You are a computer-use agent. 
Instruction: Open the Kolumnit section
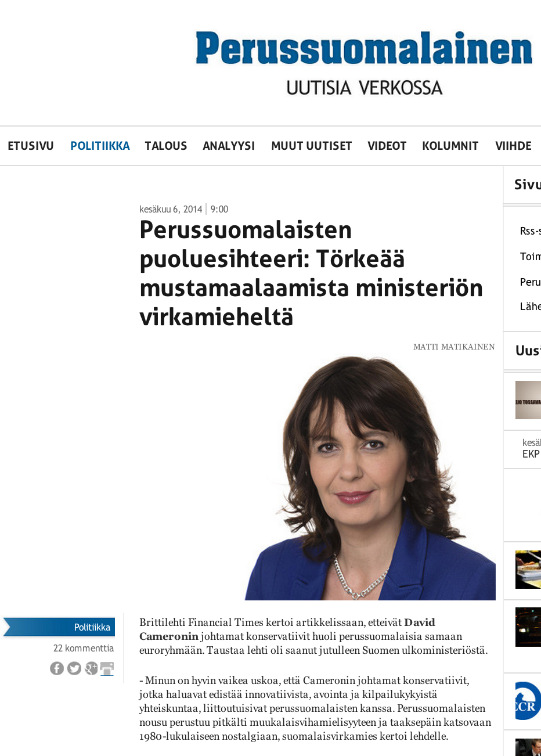click(450, 146)
